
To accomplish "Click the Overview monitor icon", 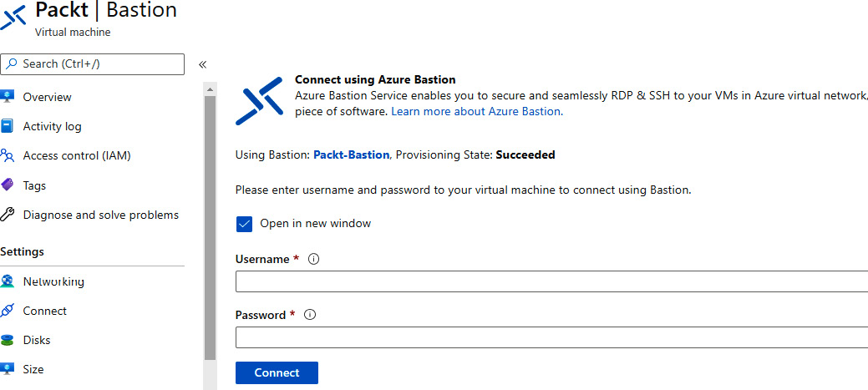I will point(8,97).
